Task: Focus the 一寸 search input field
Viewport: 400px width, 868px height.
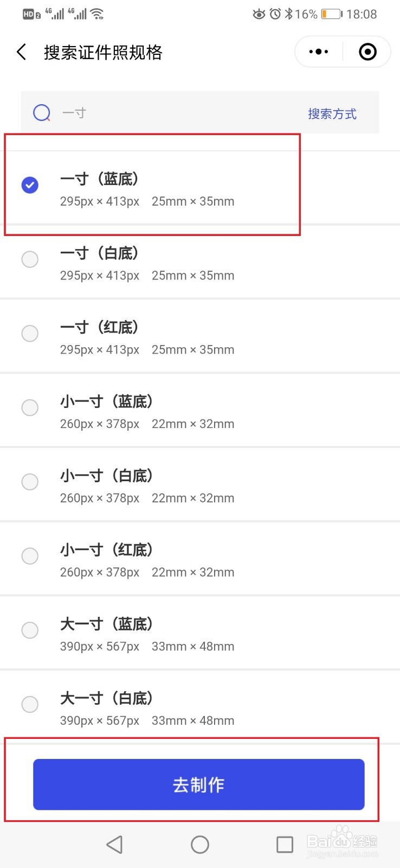Action: (179, 113)
